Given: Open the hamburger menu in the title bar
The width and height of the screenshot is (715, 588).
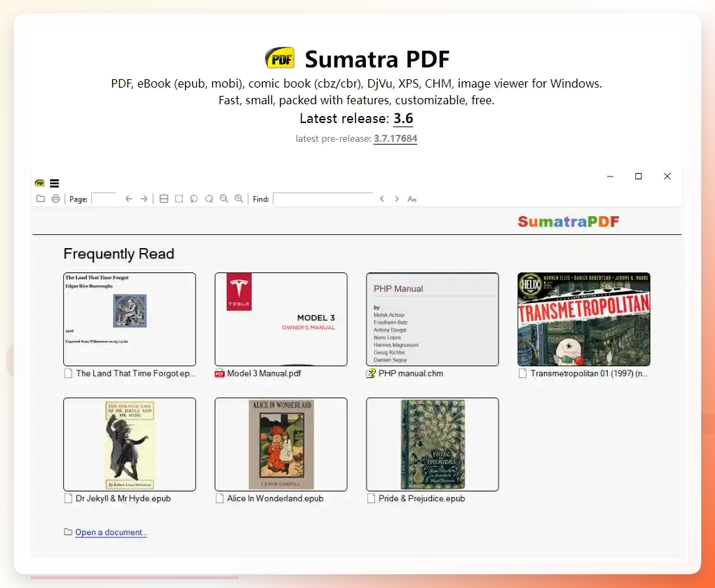Looking at the screenshot, I should [x=54, y=183].
